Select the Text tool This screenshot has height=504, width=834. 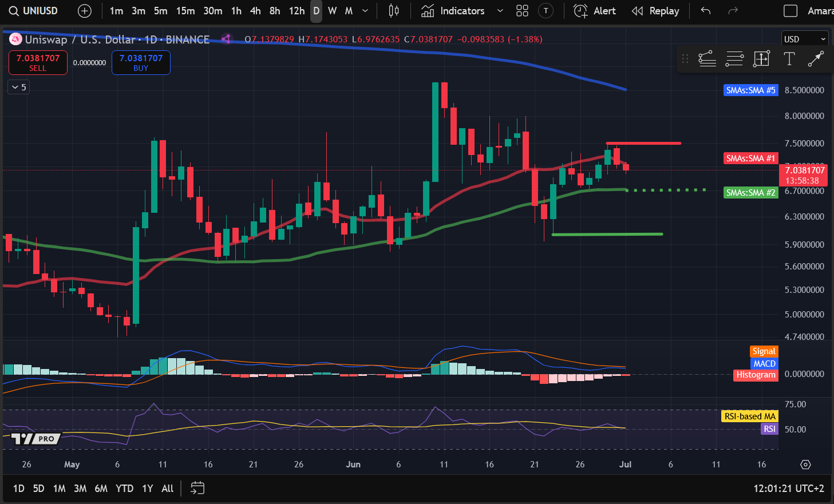tap(789, 58)
